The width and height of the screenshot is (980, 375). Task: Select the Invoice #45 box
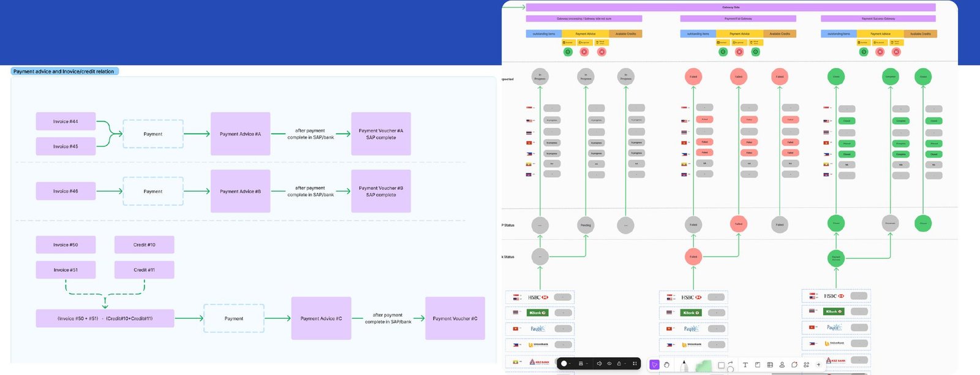(x=66, y=146)
